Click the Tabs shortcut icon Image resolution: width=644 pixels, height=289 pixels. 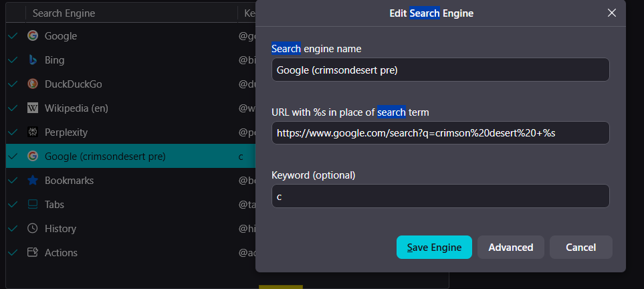(33, 204)
